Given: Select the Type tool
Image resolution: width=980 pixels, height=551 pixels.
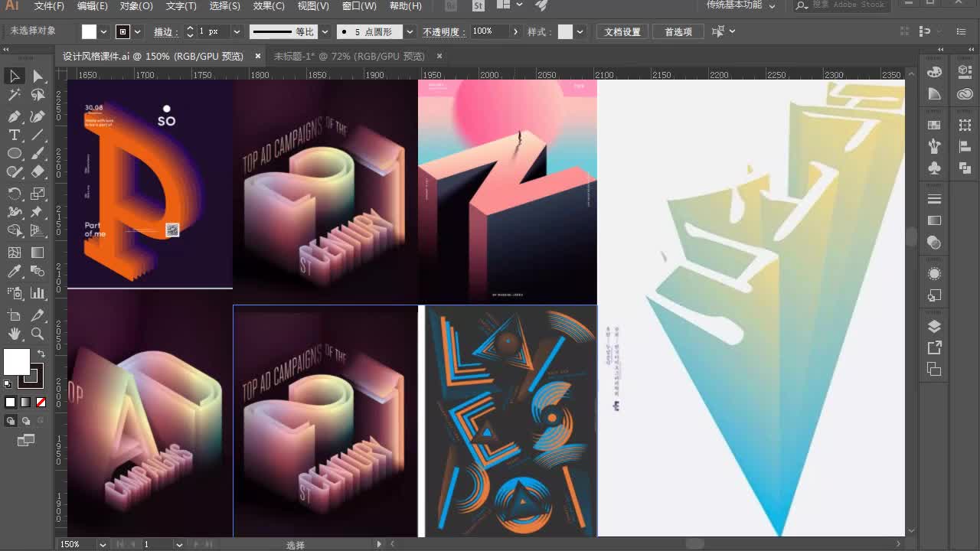Looking at the screenshot, I should pyautogui.click(x=14, y=135).
